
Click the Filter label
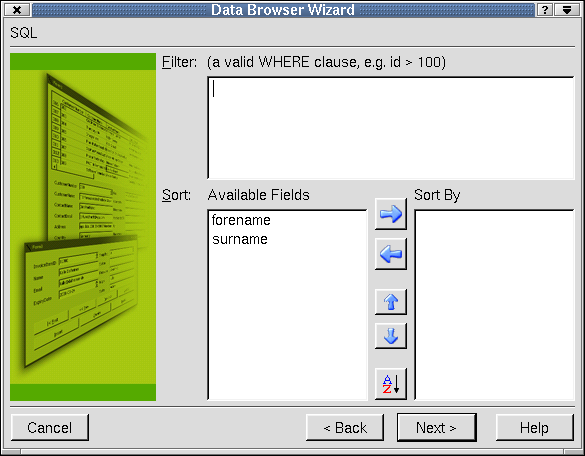179,62
